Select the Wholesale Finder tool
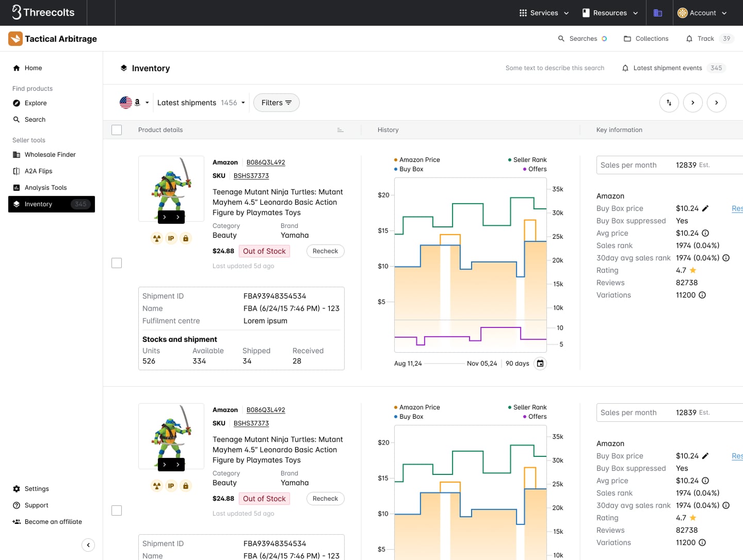 pyautogui.click(x=50, y=154)
